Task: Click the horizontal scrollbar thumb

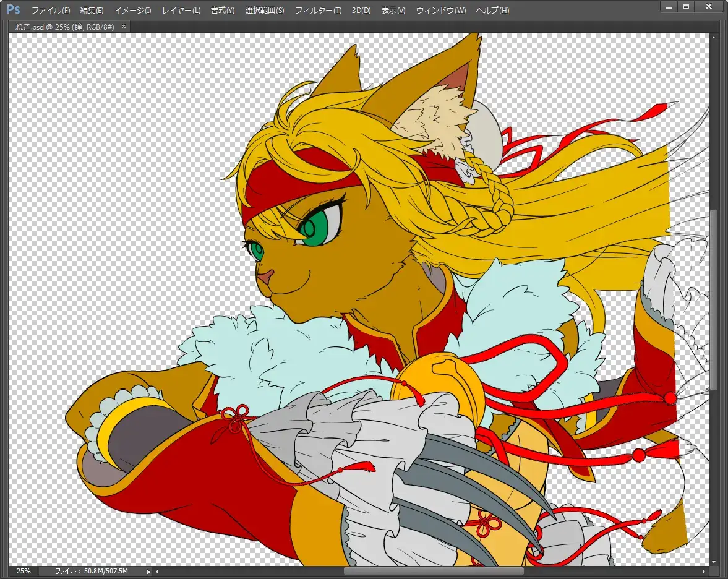Action: 433,572
